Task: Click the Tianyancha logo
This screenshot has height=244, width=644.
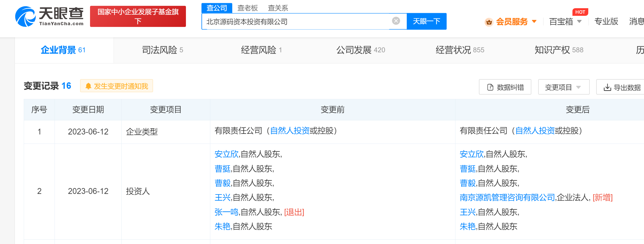Action: pos(49,16)
